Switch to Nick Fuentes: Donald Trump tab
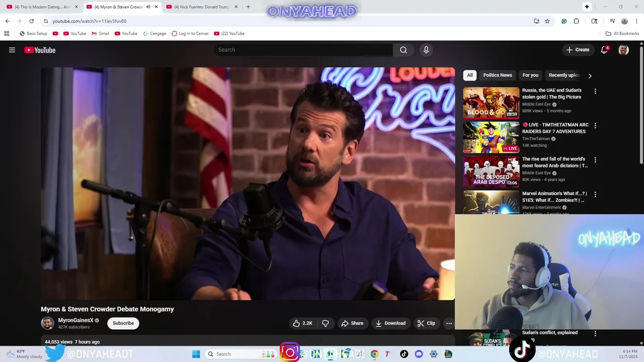 pyautogui.click(x=201, y=7)
